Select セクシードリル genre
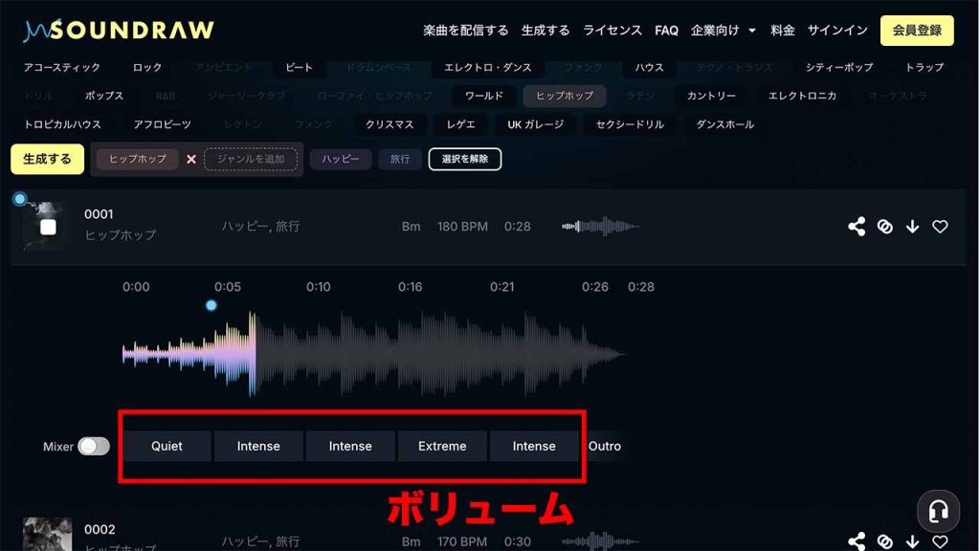 [630, 124]
